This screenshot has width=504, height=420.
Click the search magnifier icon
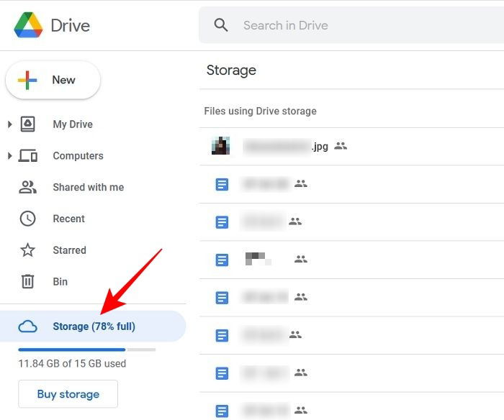click(222, 25)
